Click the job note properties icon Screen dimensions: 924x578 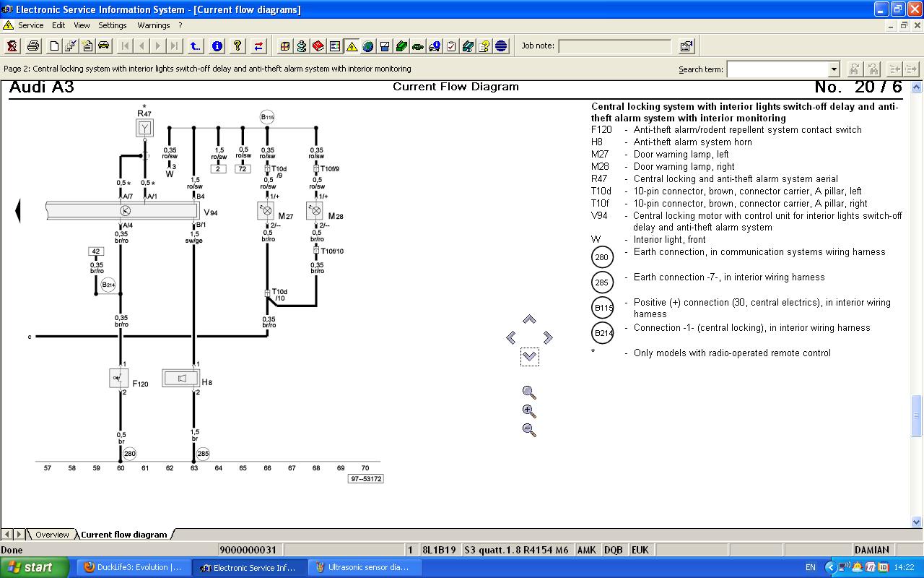(x=687, y=46)
